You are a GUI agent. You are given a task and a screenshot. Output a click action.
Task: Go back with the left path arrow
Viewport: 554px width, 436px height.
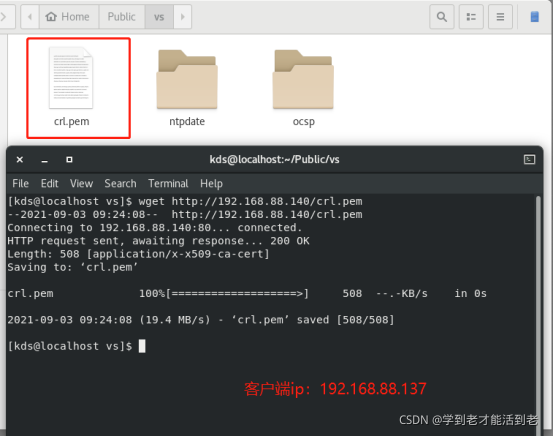tap(30, 17)
